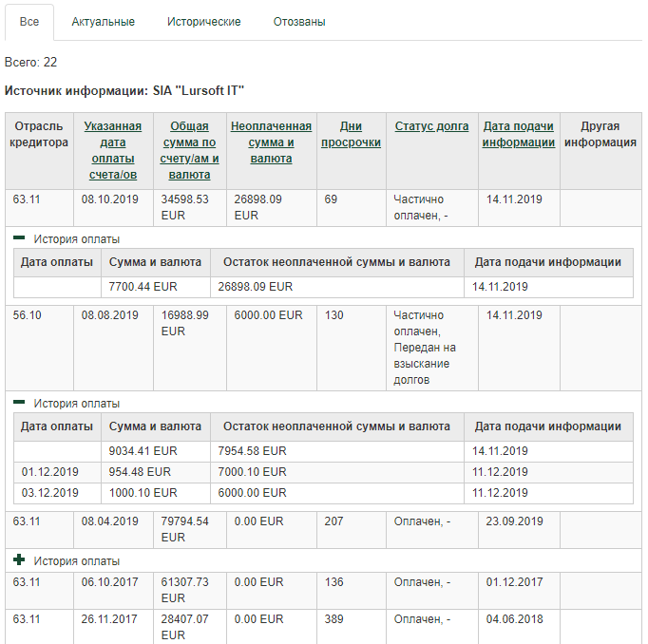Sort by Дни просрочки column header
The image size is (648, 644).
click(x=351, y=134)
